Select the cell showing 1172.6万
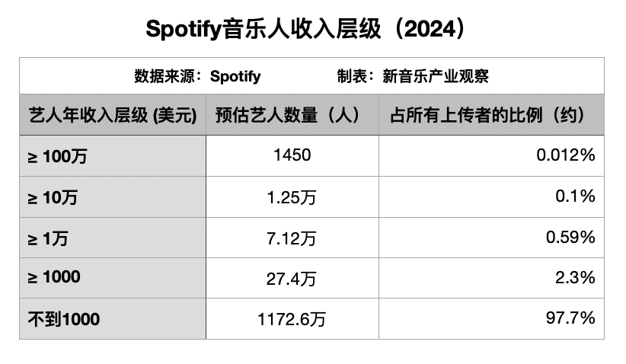The width and height of the screenshot is (626, 364). (292, 319)
